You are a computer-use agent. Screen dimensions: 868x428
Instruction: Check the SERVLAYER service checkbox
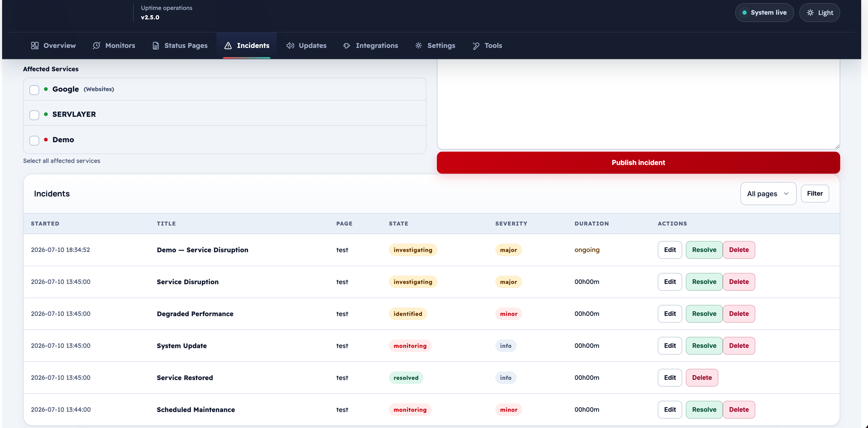coord(34,115)
